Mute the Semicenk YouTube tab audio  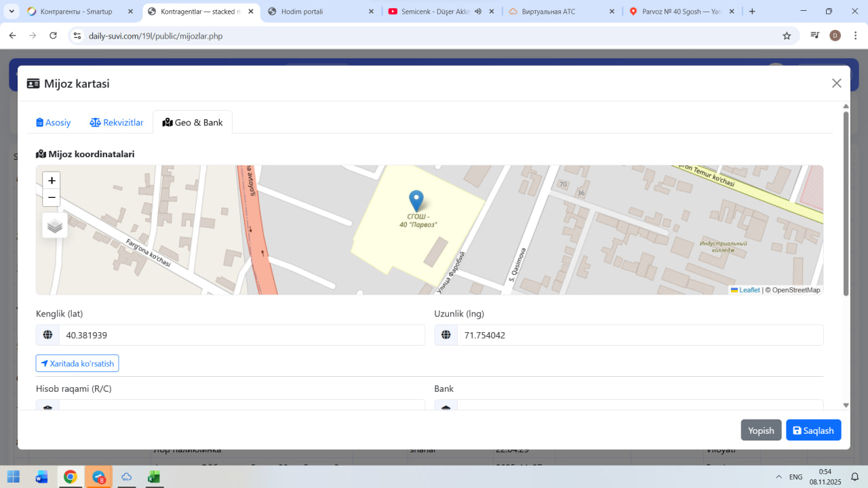[478, 12]
